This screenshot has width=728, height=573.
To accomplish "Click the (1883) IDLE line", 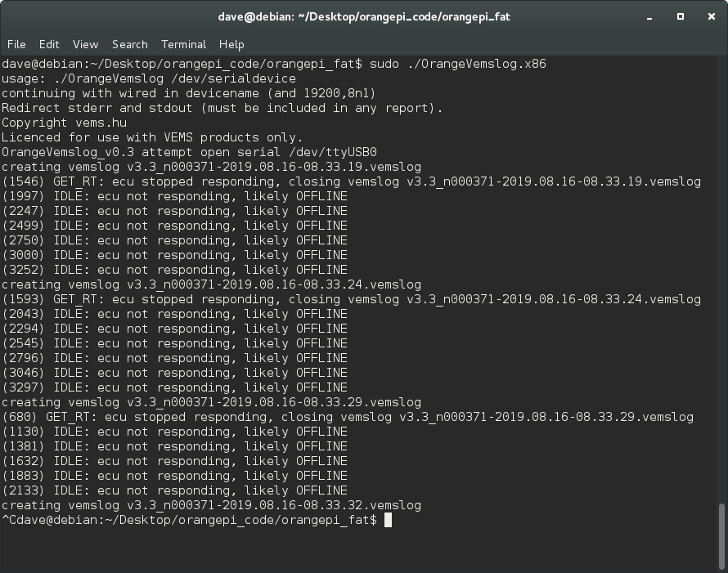I will click(x=174, y=477).
